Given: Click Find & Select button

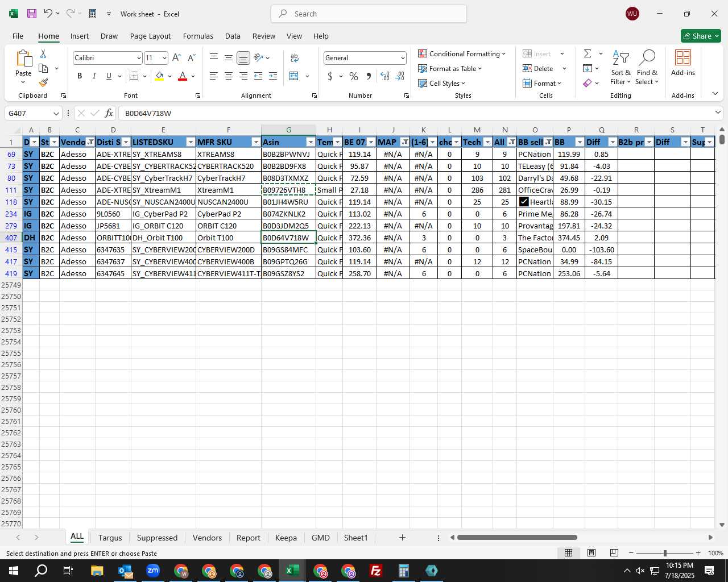Looking at the screenshot, I should click(647, 68).
